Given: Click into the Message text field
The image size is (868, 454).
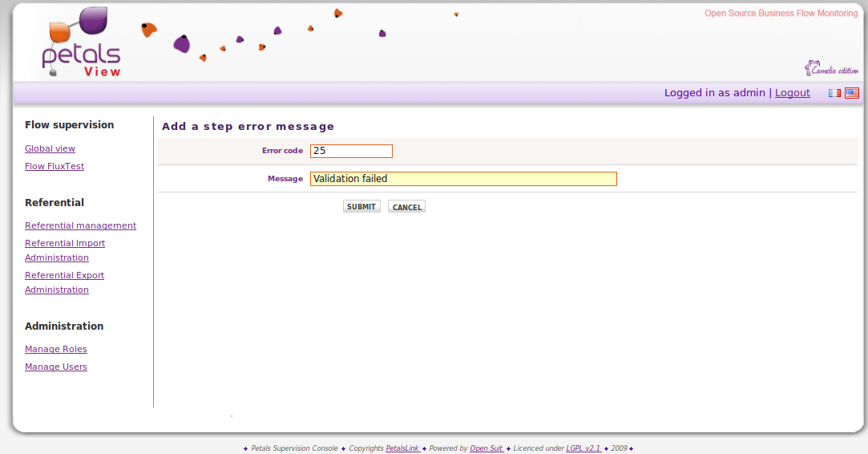Looking at the screenshot, I should pyautogui.click(x=463, y=179).
